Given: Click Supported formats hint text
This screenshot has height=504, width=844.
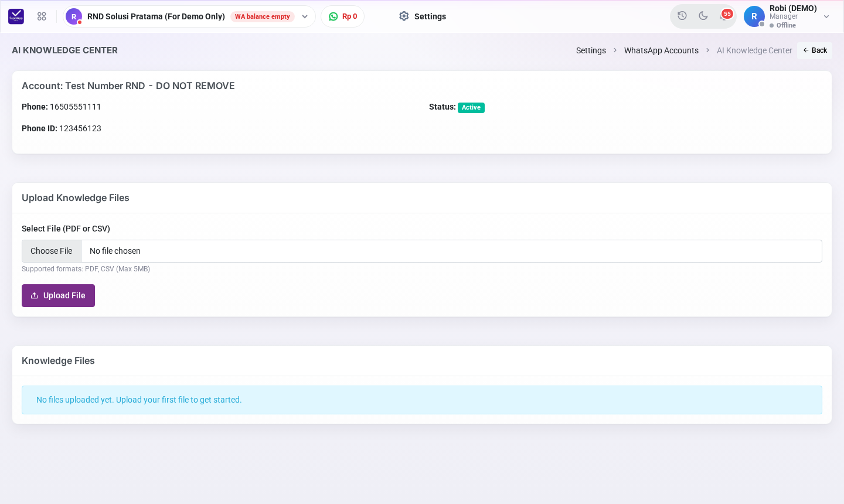Looking at the screenshot, I should pyautogui.click(x=86, y=269).
